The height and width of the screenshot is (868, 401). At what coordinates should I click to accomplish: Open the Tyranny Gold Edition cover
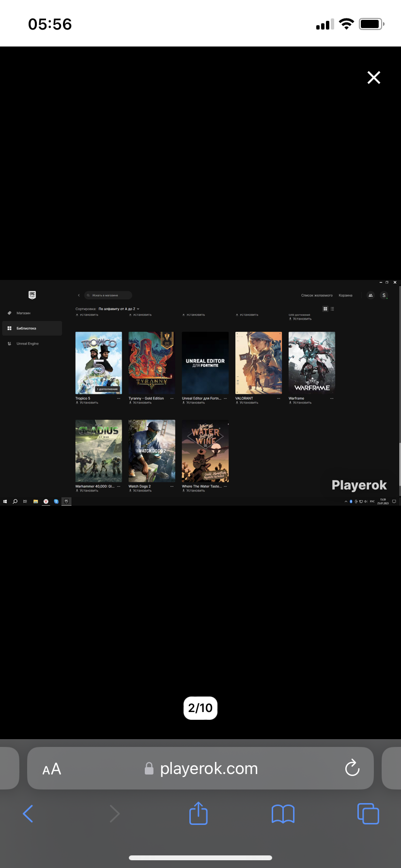(x=152, y=363)
